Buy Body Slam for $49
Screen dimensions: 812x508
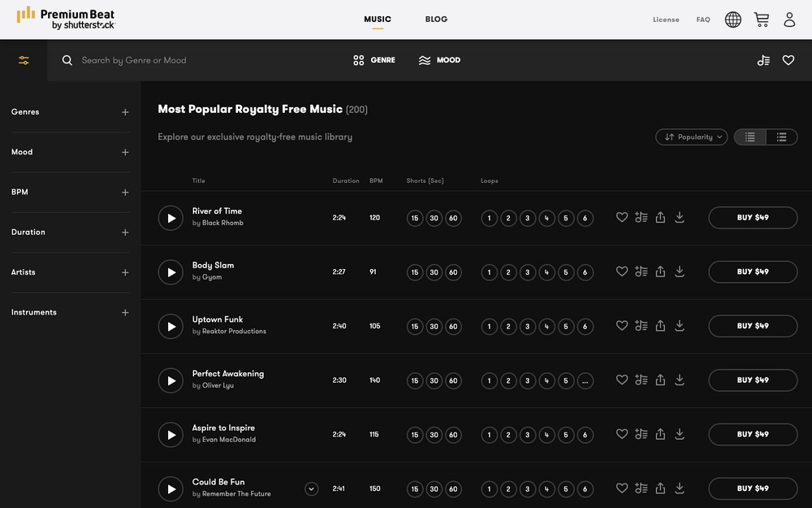[x=753, y=271]
